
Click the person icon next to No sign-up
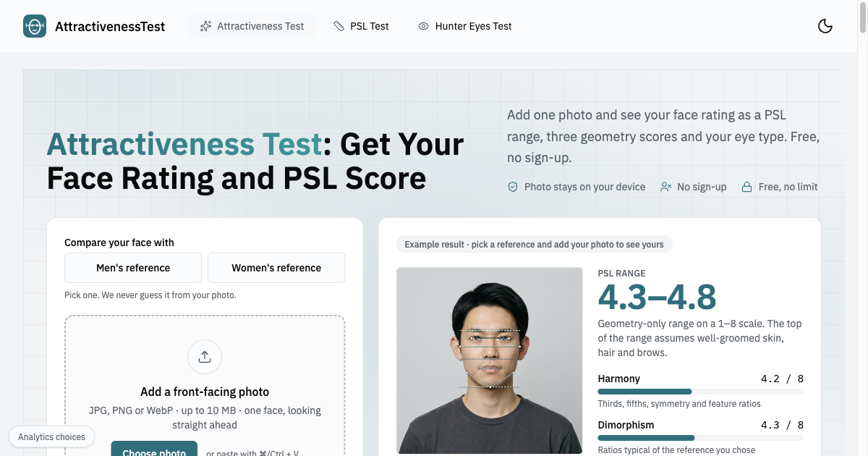(665, 187)
